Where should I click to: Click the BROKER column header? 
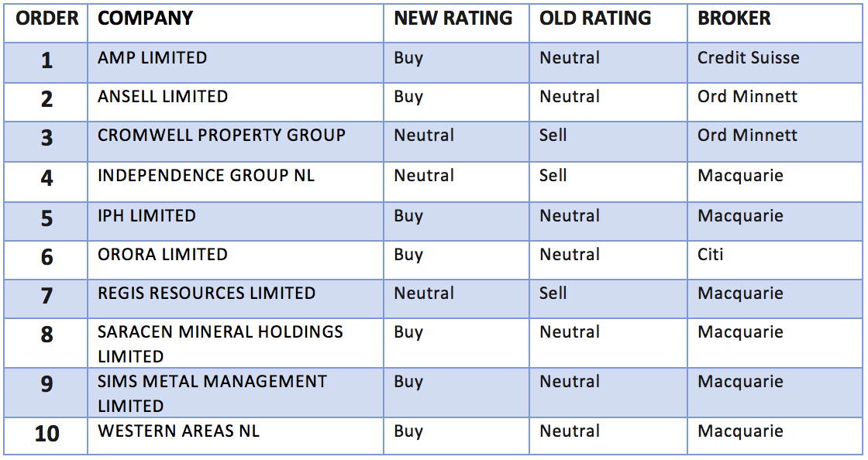[734, 19]
